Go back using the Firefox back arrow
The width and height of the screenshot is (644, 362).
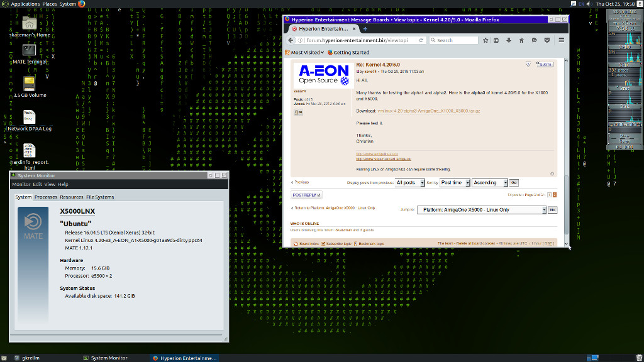[x=291, y=40]
